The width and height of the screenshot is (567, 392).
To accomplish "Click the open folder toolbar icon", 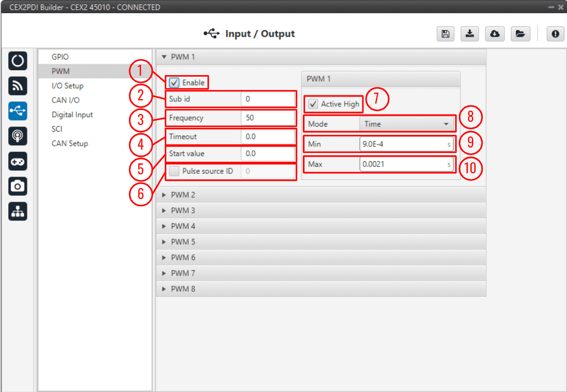I will click(520, 34).
